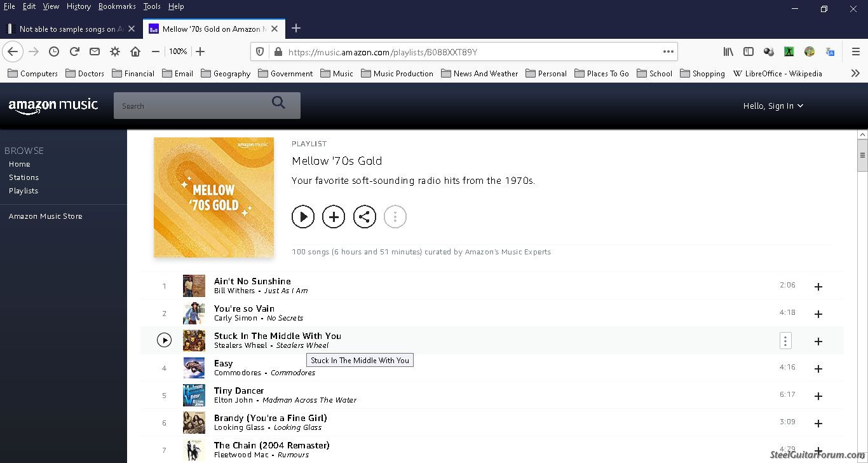This screenshot has height=463, width=868.
Task: Open page actions ellipsis in address bar
Action: (x=668, y=52)
